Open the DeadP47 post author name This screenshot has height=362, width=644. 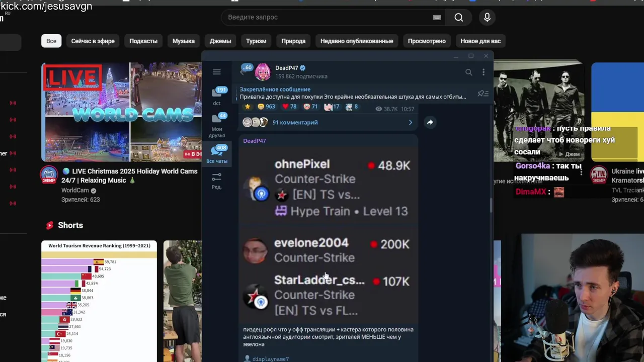click(255, 141)
